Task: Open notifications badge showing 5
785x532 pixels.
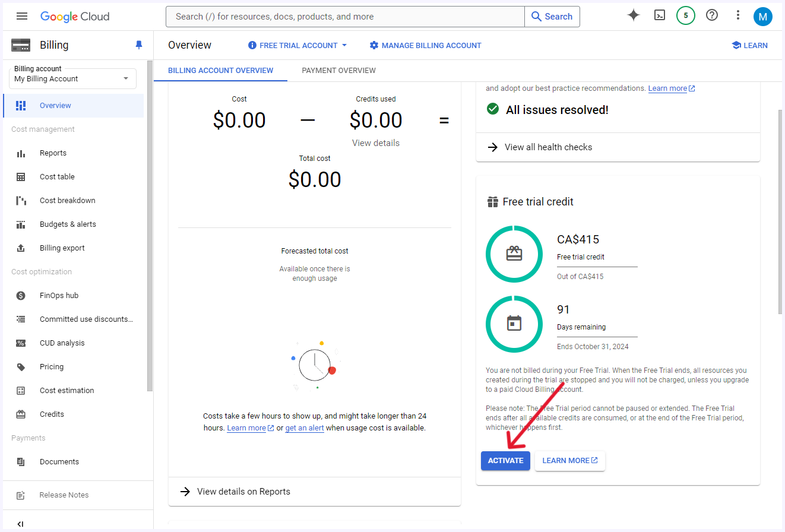Action: [686, 15]
